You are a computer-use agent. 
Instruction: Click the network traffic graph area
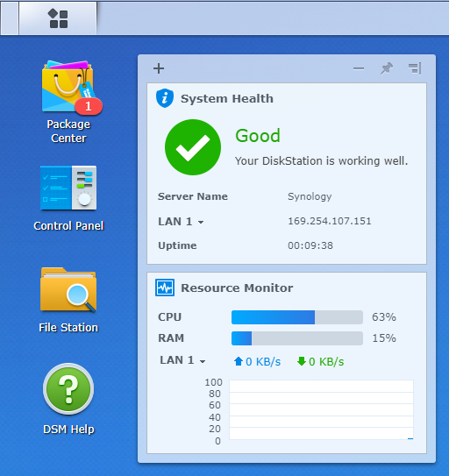321,409
